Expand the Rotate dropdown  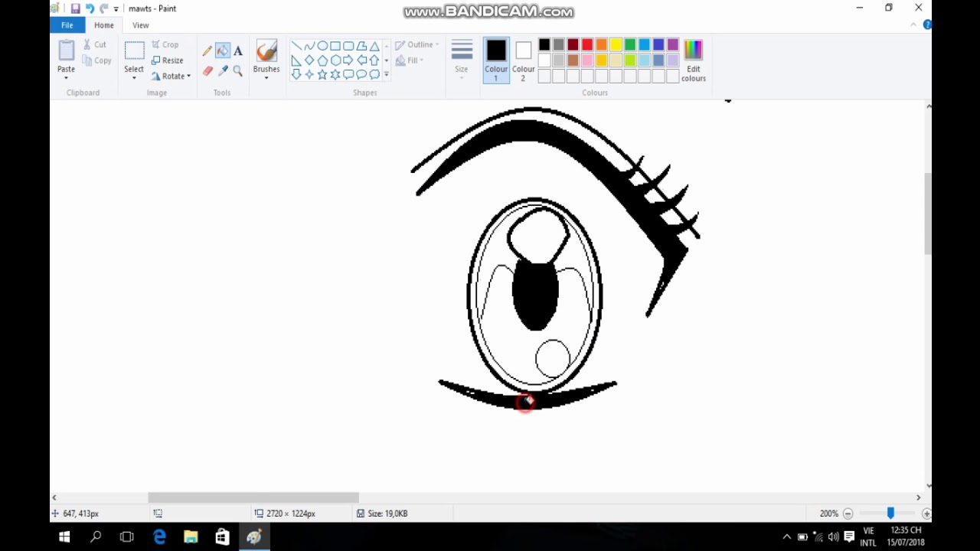pos(188,77)
